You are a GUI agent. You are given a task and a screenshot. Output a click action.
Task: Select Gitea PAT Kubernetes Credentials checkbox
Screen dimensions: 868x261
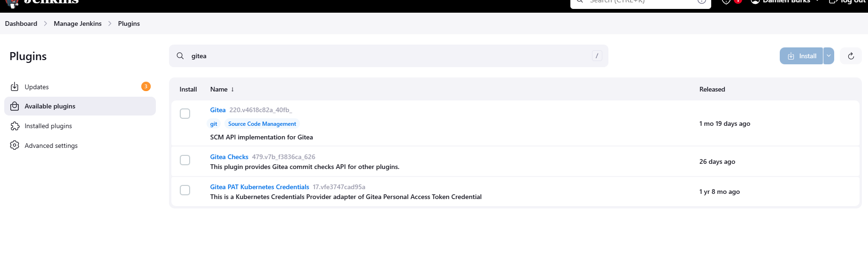(185, 190)
